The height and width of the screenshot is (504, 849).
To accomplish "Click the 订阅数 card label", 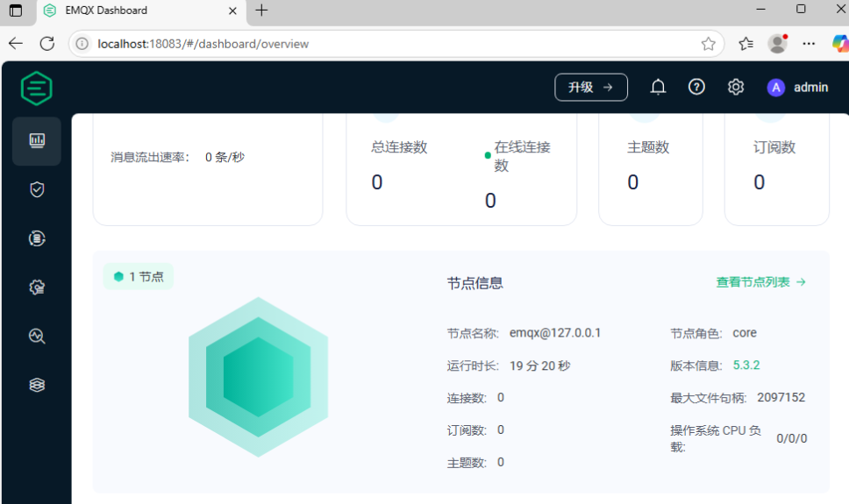I will [x=774, y=147].
